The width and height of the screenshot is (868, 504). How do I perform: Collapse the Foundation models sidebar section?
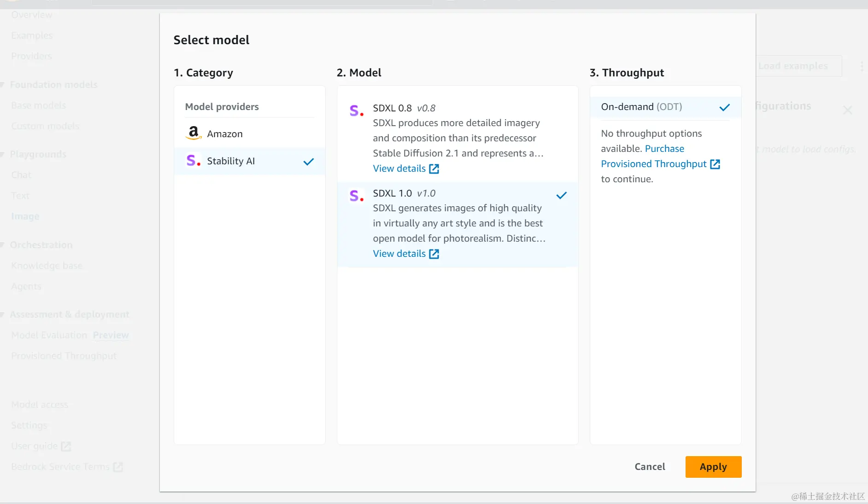(x=3, y=85)
